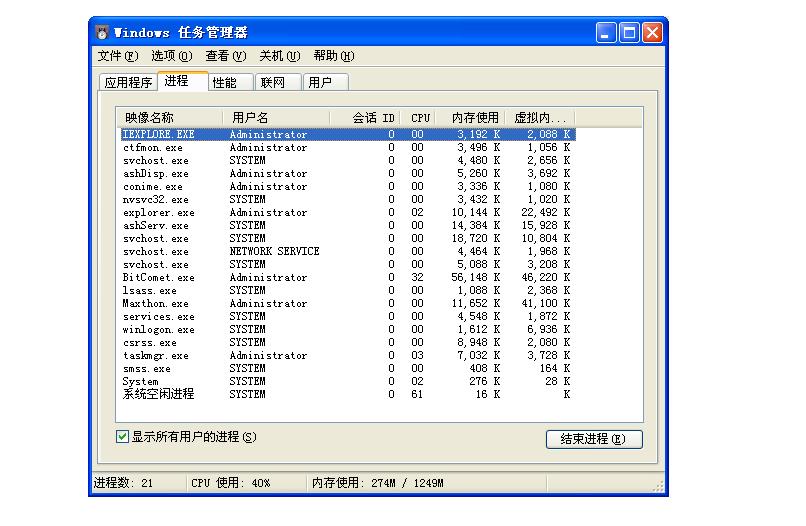Screen dimensions: 806x526
Task: Select the ashServ.exe process
Action: 348,225
